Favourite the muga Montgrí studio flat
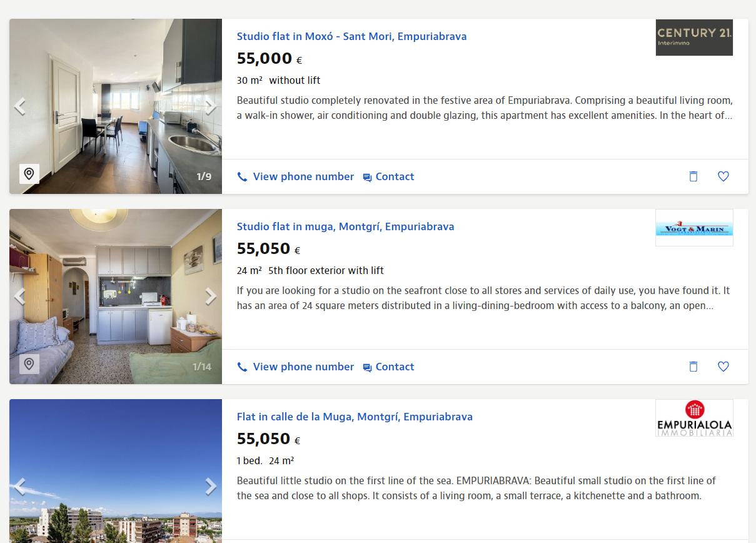 (x=723, y=367)
